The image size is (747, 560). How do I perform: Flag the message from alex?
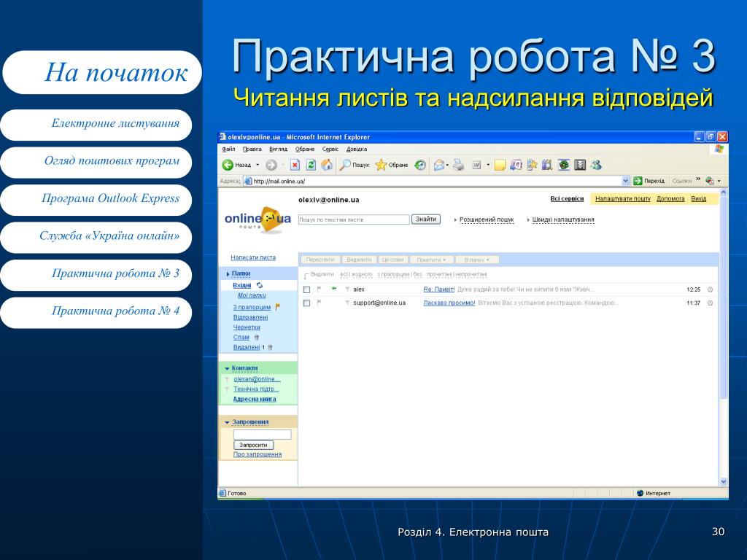320,289
